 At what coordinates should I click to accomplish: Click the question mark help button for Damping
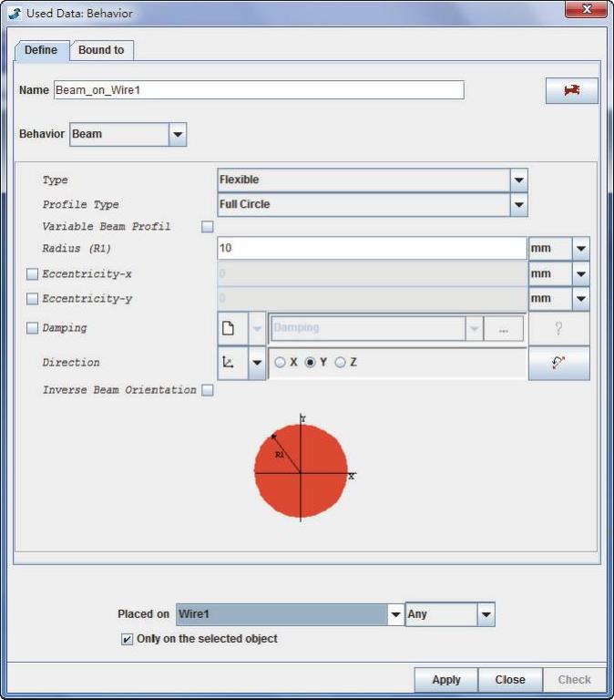click(x=558, y=328)
